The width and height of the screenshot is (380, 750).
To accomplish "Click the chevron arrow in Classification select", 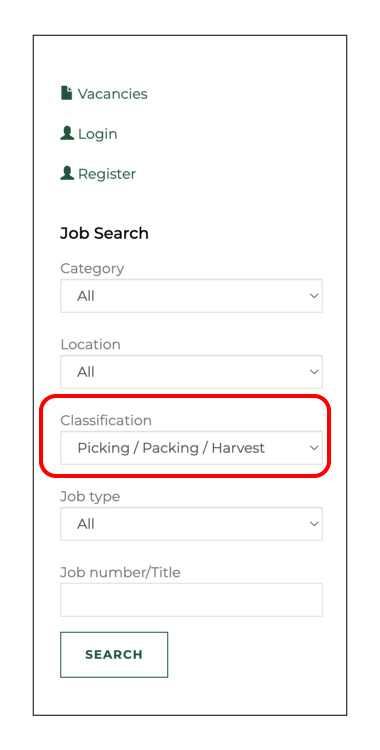I will coord(314,448).
